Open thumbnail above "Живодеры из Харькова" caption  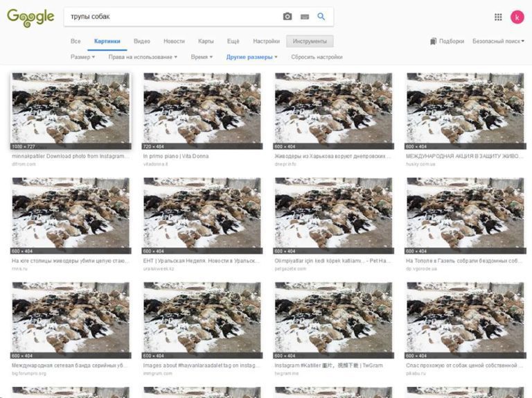click(333, 111)
